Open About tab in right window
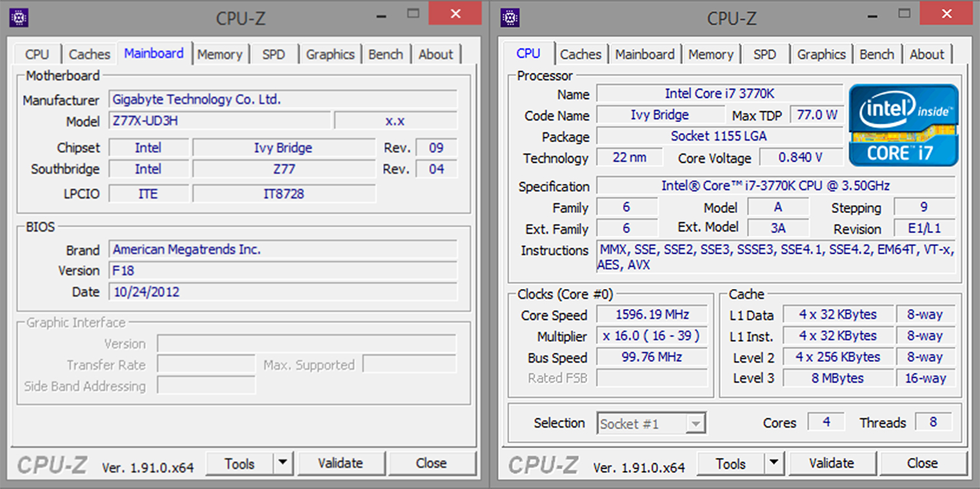Viewport: 980px width, 489px height. (927, 54)
